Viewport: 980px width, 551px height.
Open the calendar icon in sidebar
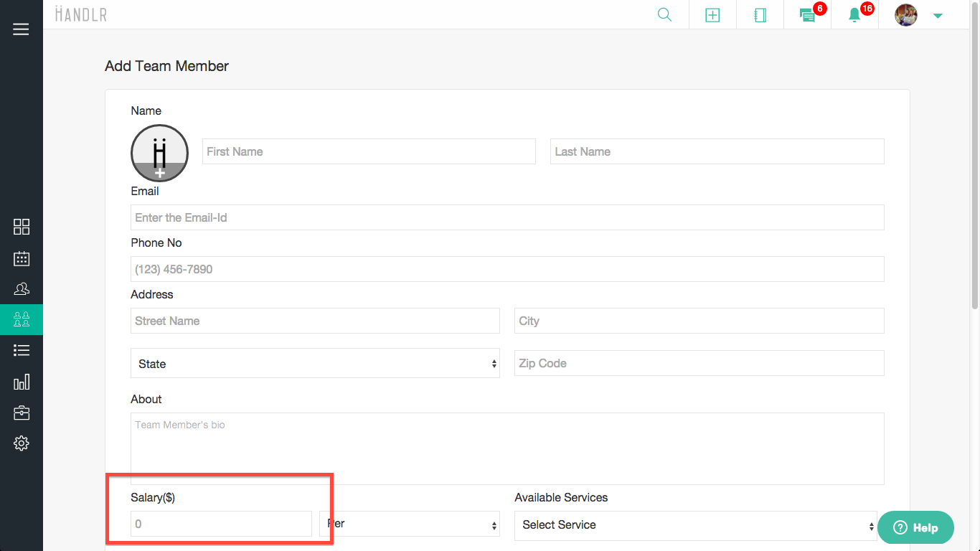coord(22,258)
